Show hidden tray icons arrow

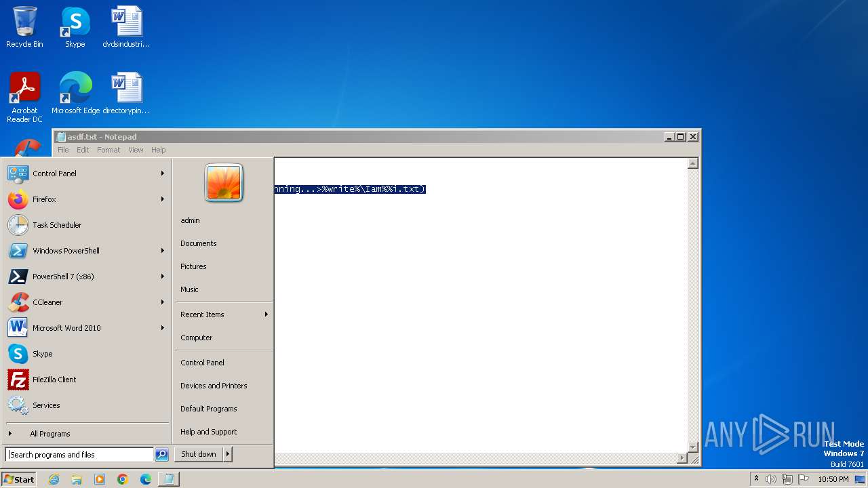pos(756,479)
